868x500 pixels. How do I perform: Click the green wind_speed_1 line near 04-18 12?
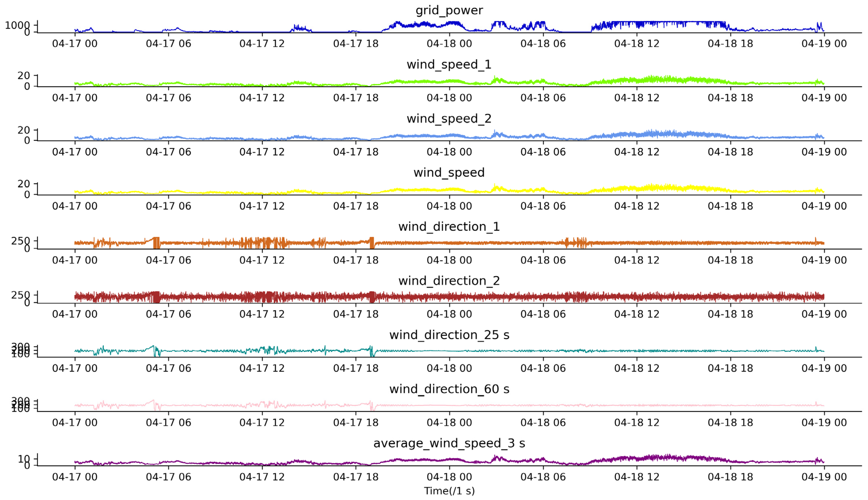click(x=637, y=80)
